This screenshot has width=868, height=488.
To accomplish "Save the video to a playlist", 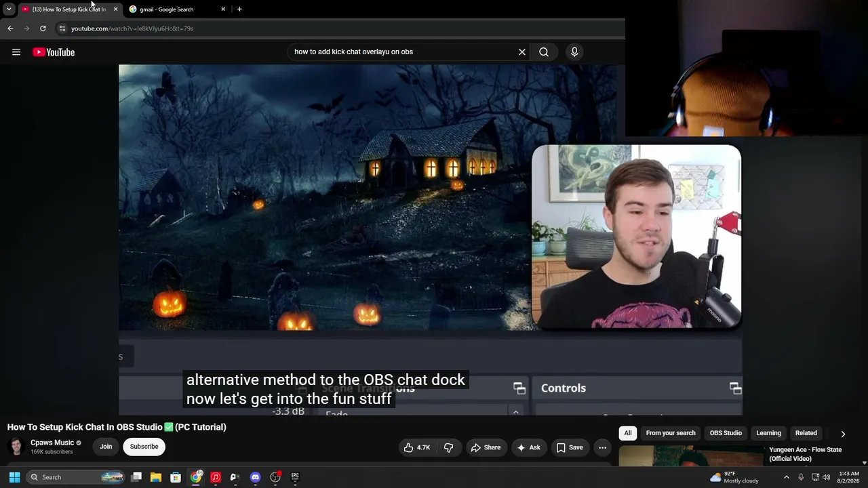I will [x=570, y=447].
